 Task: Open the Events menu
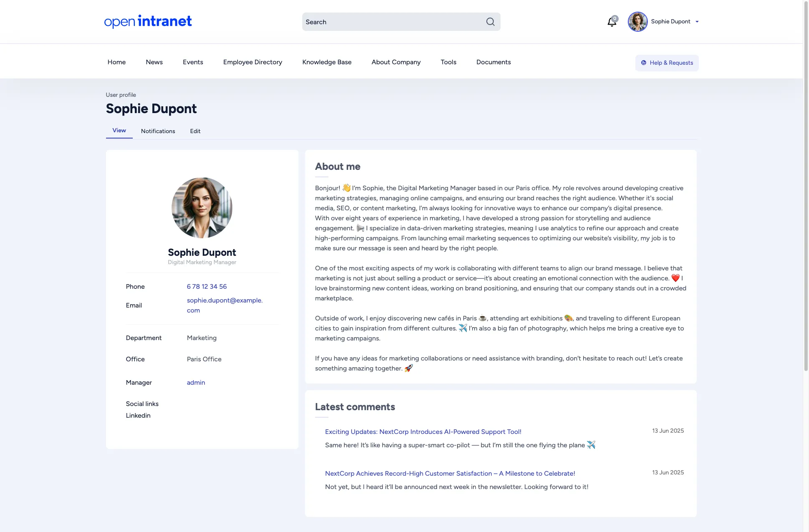(193, 62)
